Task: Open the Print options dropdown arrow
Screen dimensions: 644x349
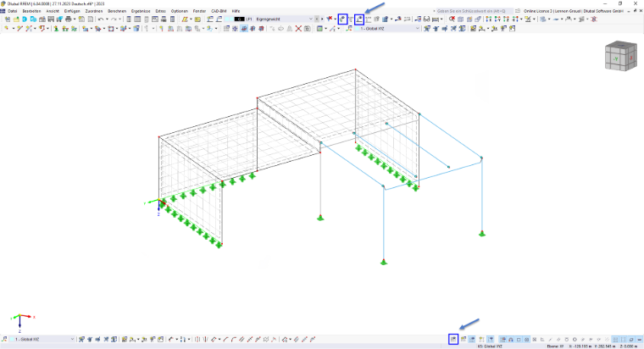Action: tap(75, 19)
